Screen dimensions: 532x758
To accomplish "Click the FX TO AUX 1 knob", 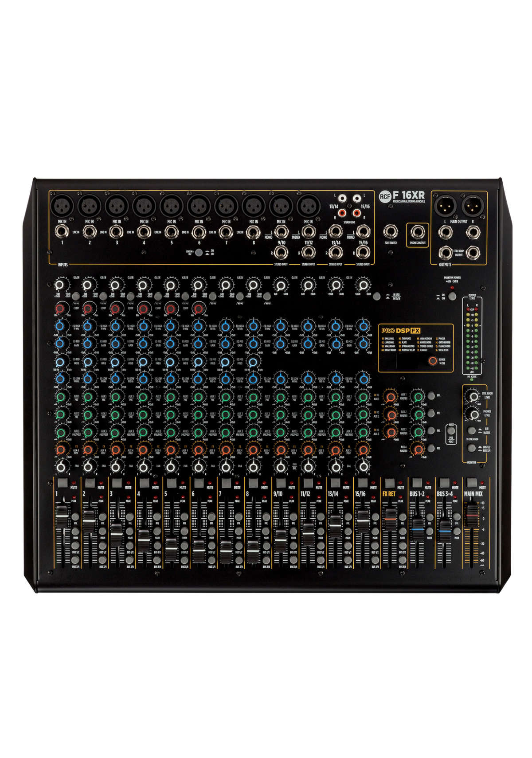I will (x=391, y=396).
